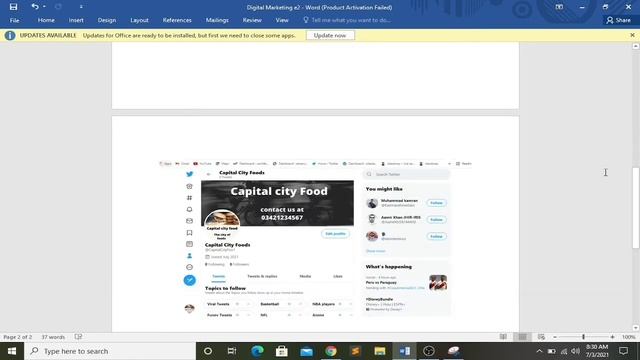The width and height of the screenshot is (640, 360).
Task: Switch to the Home ribbon tab
Action: click(x=46, y=20)
